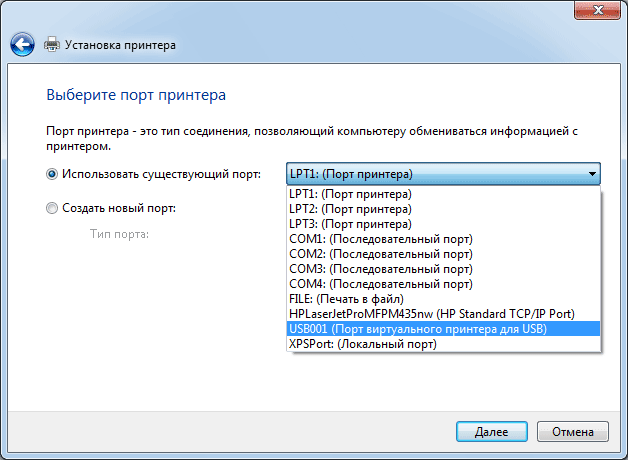The width and height of the screenshot is (628, 460).
Task: Click the back arrow button
Action: [x=23, y=44]
